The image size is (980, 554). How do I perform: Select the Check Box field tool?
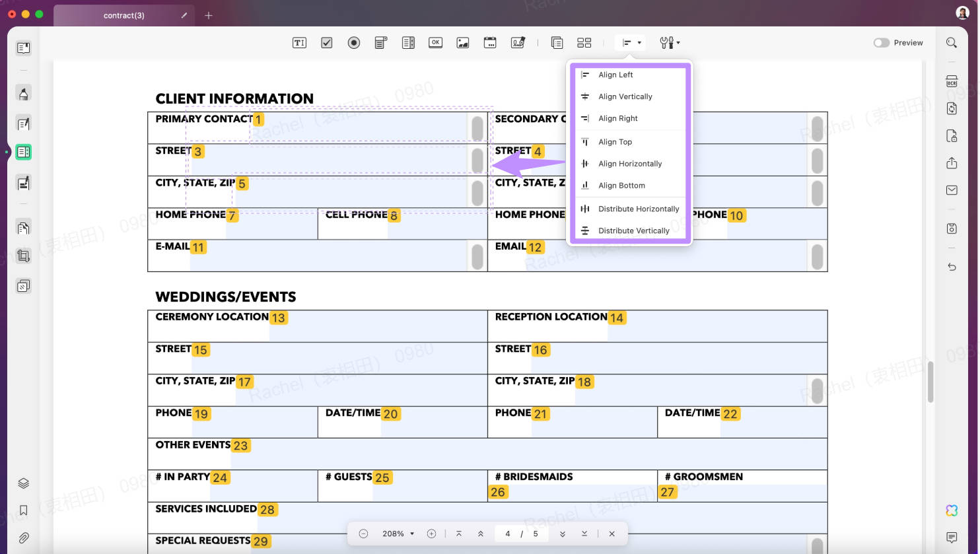(x=327, y=43)
